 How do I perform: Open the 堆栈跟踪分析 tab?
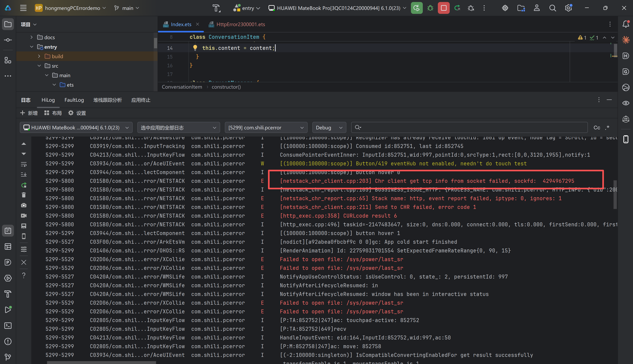[107, 100]
